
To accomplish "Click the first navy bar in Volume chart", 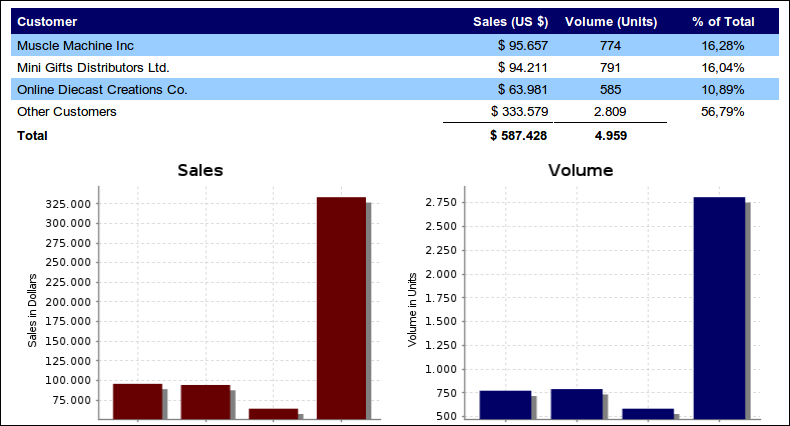I will point(505,405).
